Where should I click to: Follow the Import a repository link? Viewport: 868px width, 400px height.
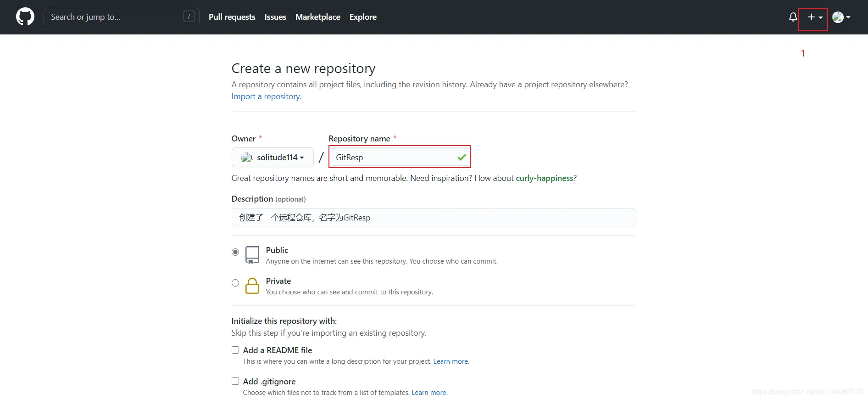[x=266, y=96]
